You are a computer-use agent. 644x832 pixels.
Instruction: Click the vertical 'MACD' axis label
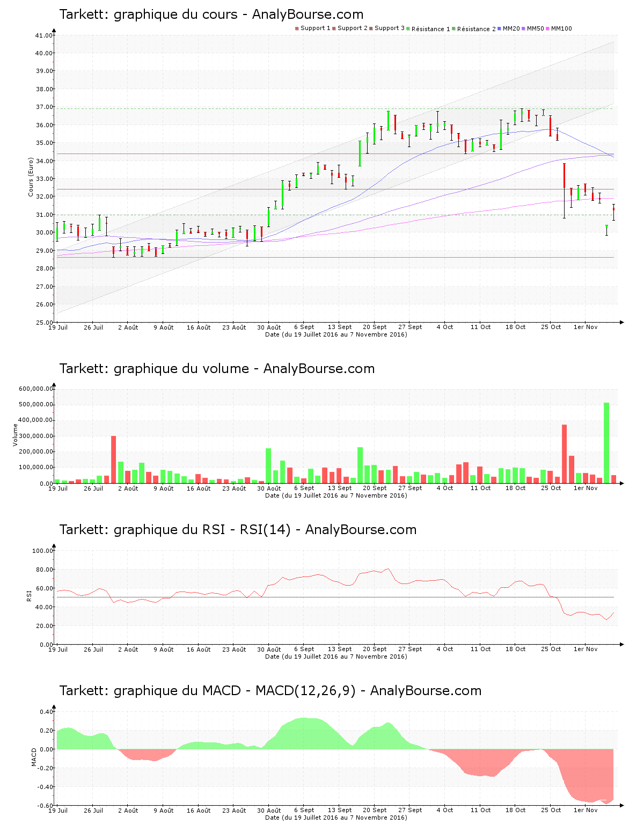(x=34, y=757)
